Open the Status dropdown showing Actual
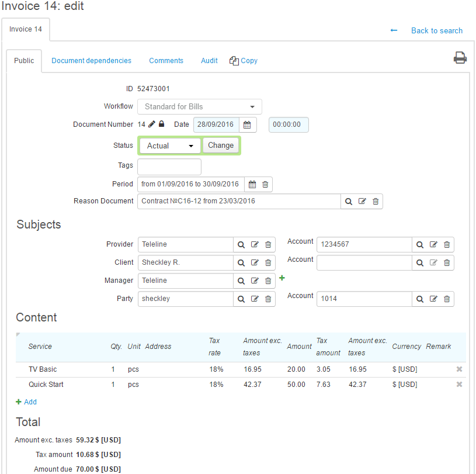 click(x=170, y=146)
